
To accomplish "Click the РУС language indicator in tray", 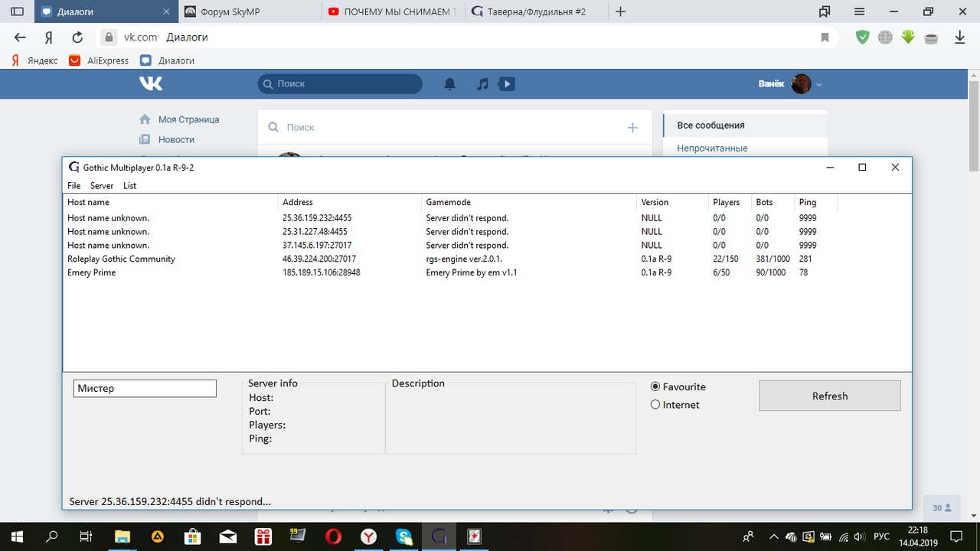I will [881, 536].
